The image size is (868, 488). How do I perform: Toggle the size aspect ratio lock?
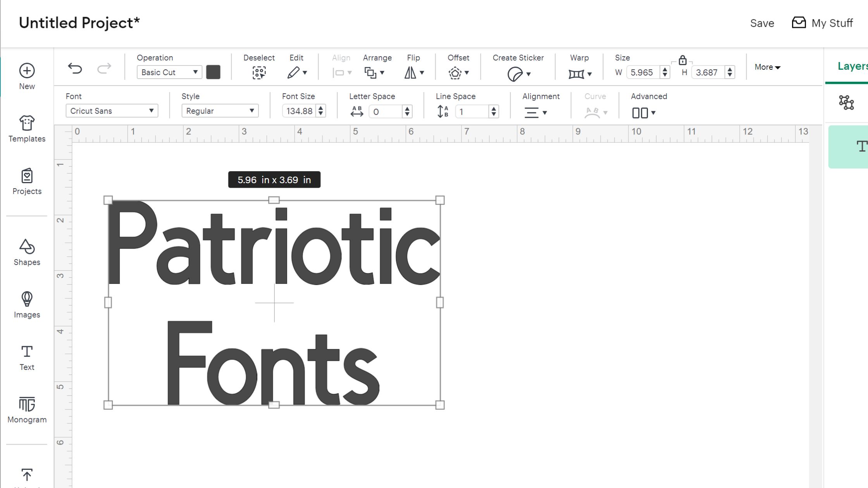683,60
